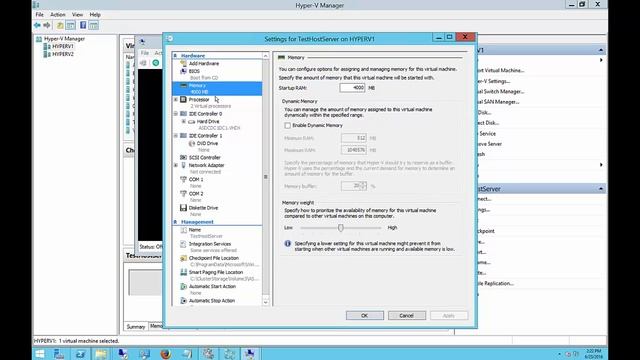Enable Dynamic Memory checkbox
The width and height of the screenshot is (640, 360).
click(x=288, y=125)
